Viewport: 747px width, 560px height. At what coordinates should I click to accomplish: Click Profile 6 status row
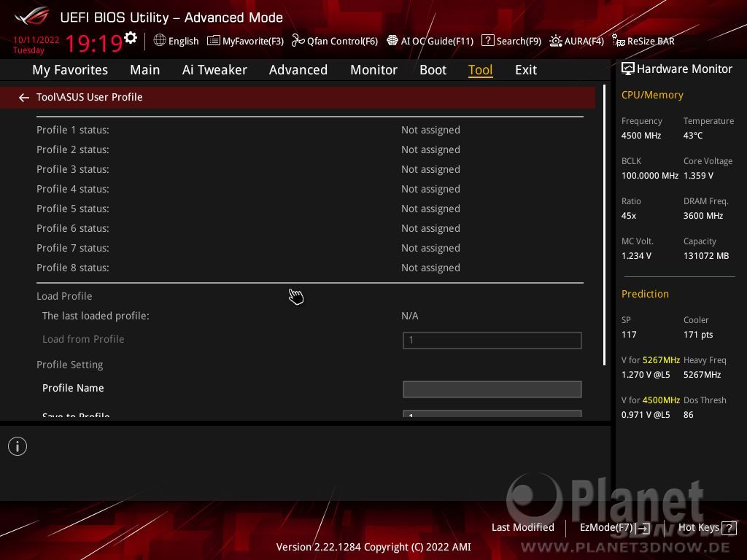pyautogui.click(x=309, y=228)
